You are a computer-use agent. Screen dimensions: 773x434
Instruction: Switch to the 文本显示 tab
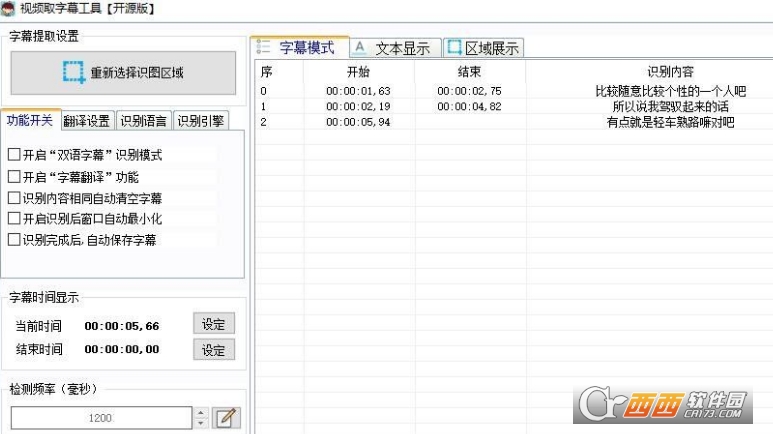[x=395, y=48]
